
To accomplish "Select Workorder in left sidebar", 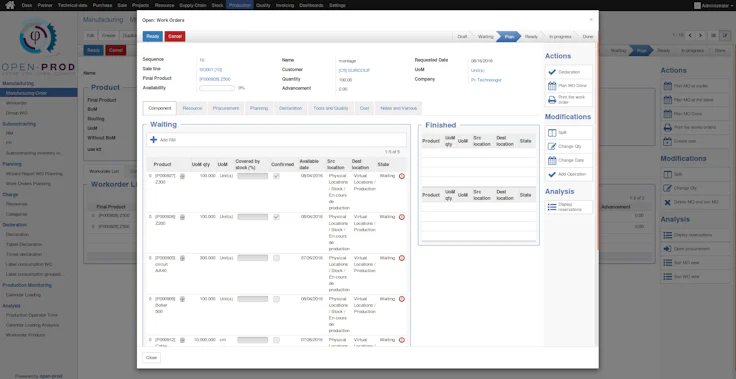I will tap(16, 103).
